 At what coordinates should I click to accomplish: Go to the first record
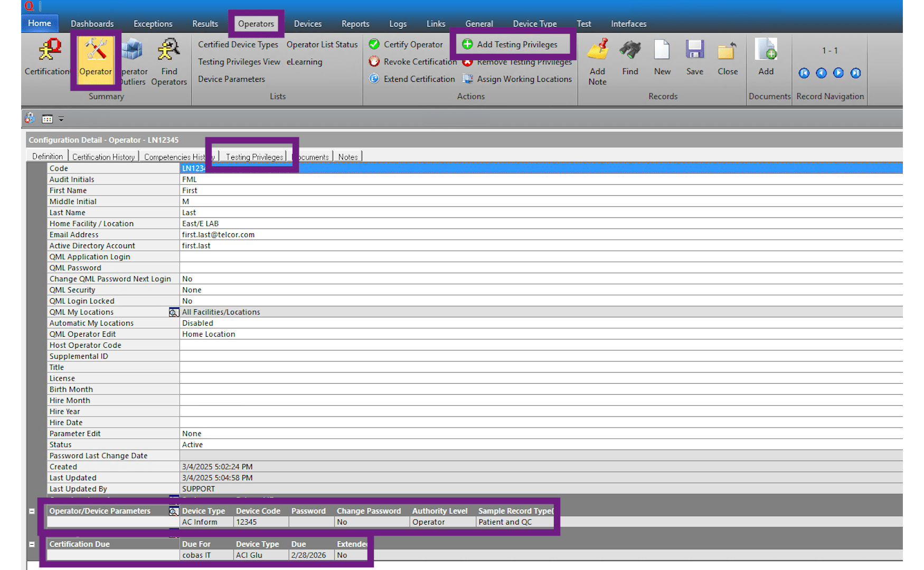coord(804,73)
